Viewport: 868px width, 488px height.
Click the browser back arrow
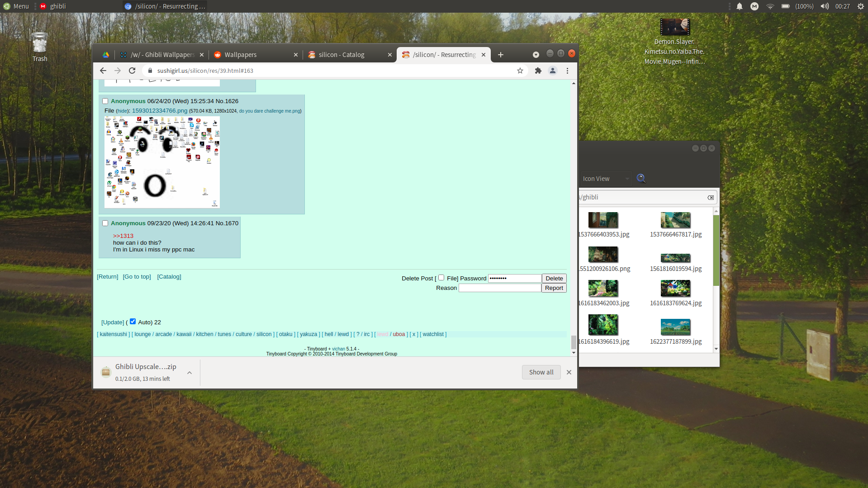click(103, 71)
